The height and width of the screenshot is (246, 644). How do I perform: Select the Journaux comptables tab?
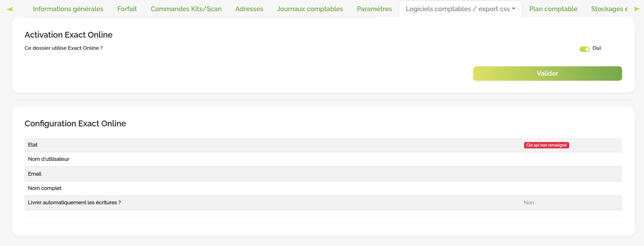pos(310,9)
